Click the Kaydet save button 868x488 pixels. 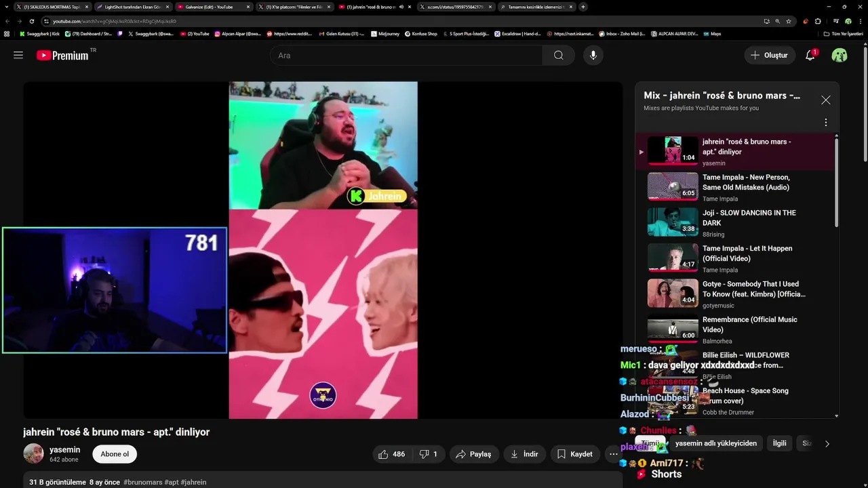pyautogui.click(x=575, y=454)
